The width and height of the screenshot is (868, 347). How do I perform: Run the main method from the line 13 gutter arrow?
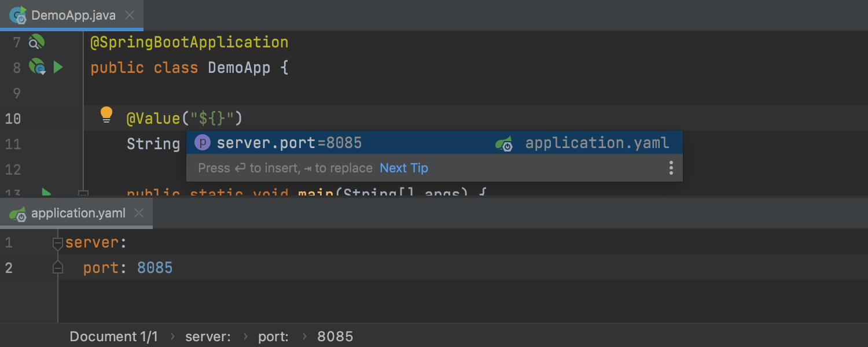(47, 193)
